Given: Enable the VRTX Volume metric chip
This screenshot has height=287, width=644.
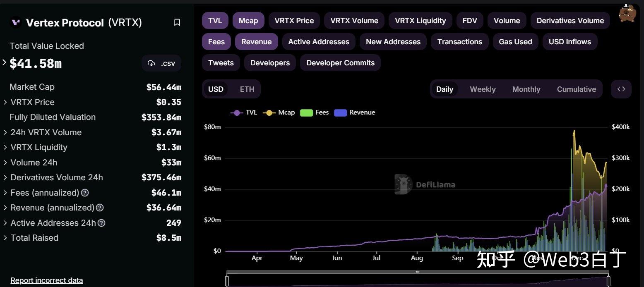Looking at the screenshot, I should coord(354,21).
